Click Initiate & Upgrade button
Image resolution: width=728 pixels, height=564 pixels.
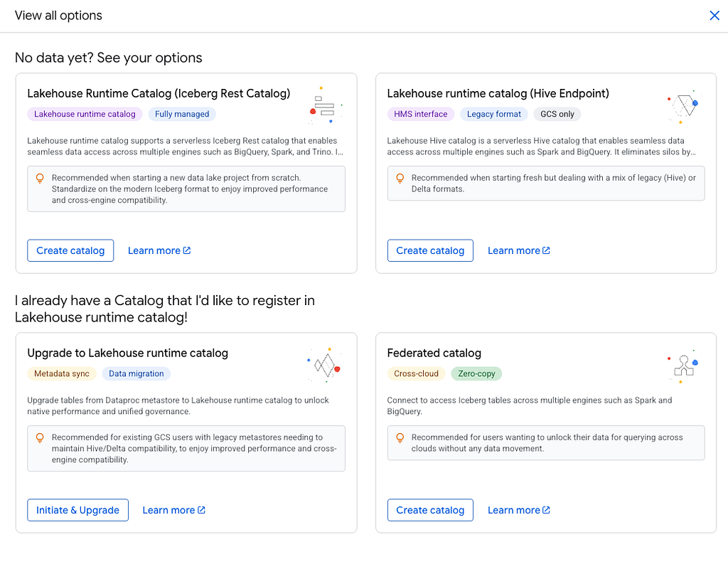point(78,510)
